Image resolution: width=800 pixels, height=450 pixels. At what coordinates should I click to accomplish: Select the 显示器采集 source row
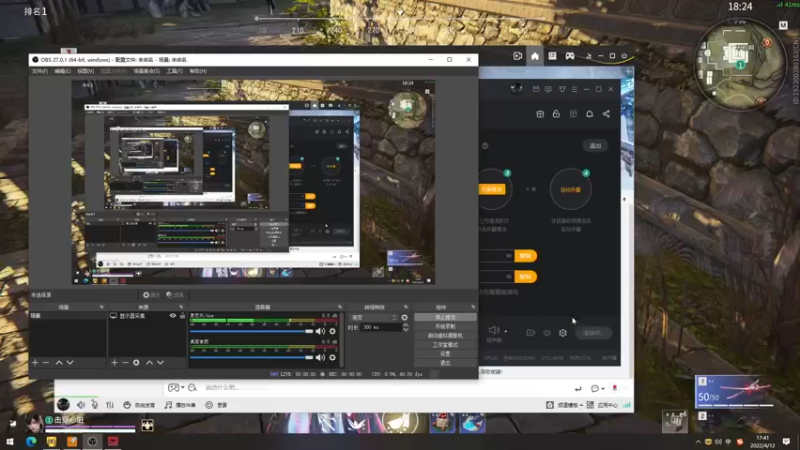[x=147, y=316]
